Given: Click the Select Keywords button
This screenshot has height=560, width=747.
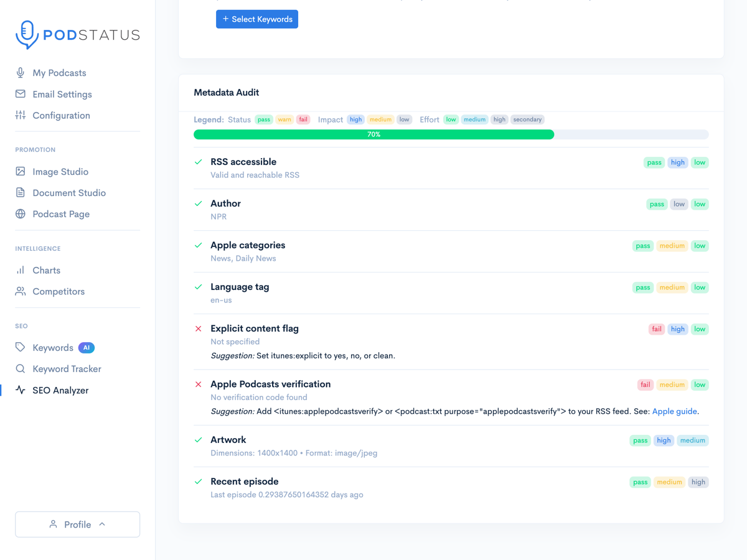Looking at the screenshot, I should point(256,19).
